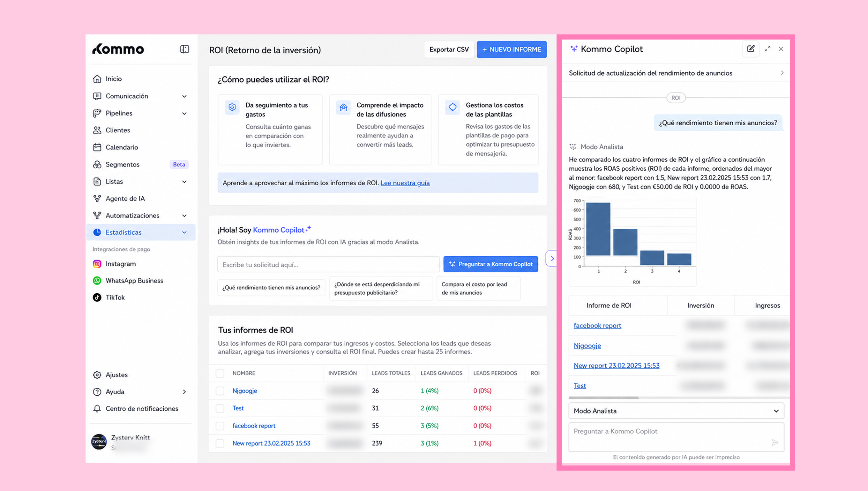
Task: Click the Escribe tu solicitud aquí field
Action: 328,264
